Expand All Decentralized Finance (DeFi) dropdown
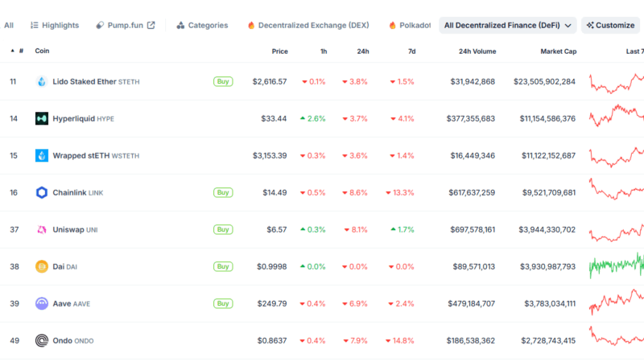Screen dimensions: 644x362 508,26
